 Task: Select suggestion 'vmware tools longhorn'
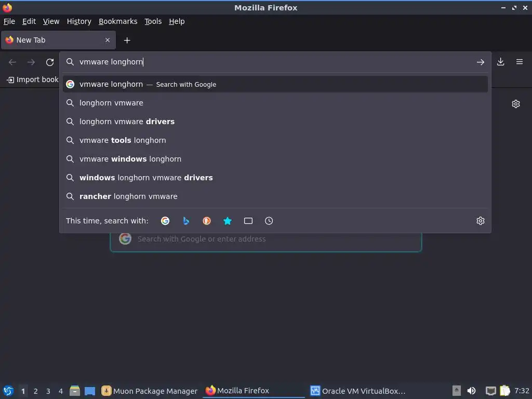tap(275, 140)
